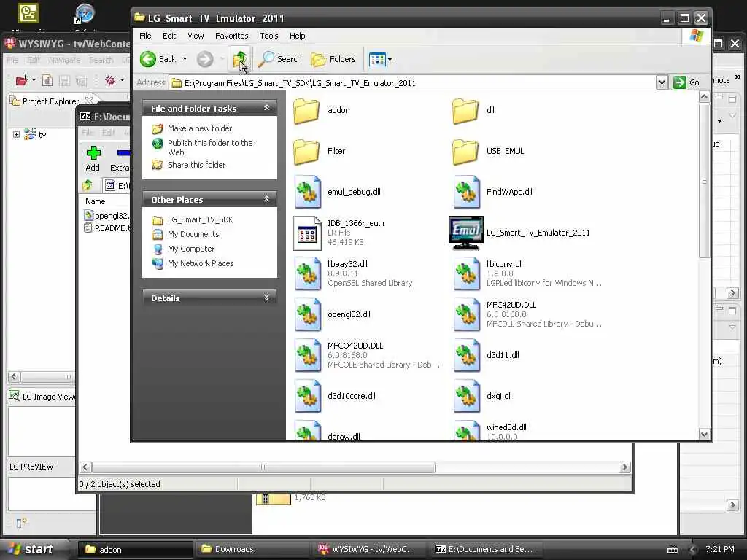Click Share this folder link
The width and height of the screenshot is (747, 560).
[x=196, y=165]
